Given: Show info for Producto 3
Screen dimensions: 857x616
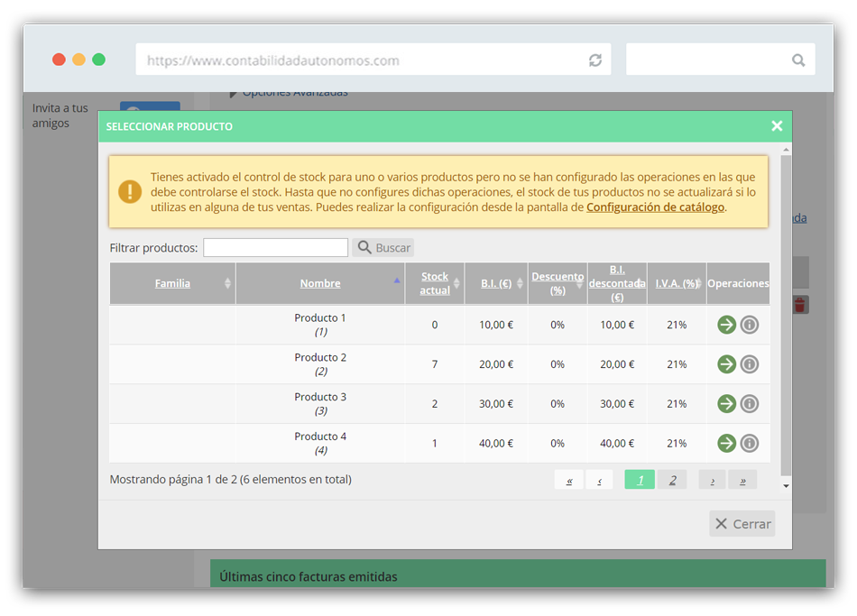Looking at the screenshot, I should coord(750,404).
